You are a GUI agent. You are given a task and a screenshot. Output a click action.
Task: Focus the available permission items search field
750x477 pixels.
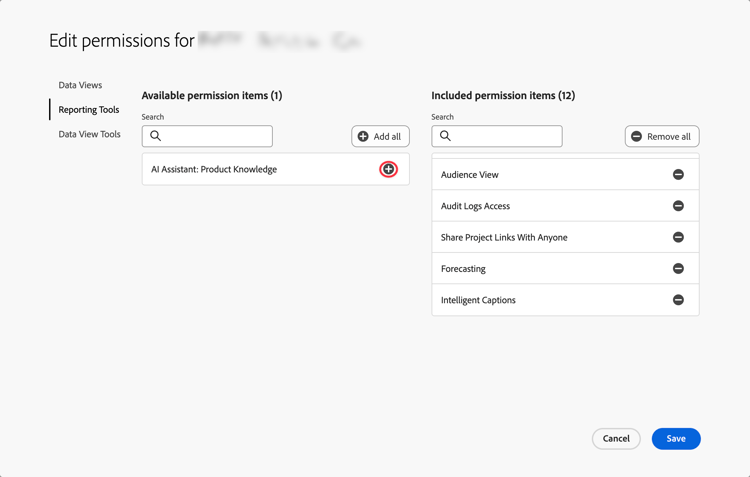coord(215,136)
